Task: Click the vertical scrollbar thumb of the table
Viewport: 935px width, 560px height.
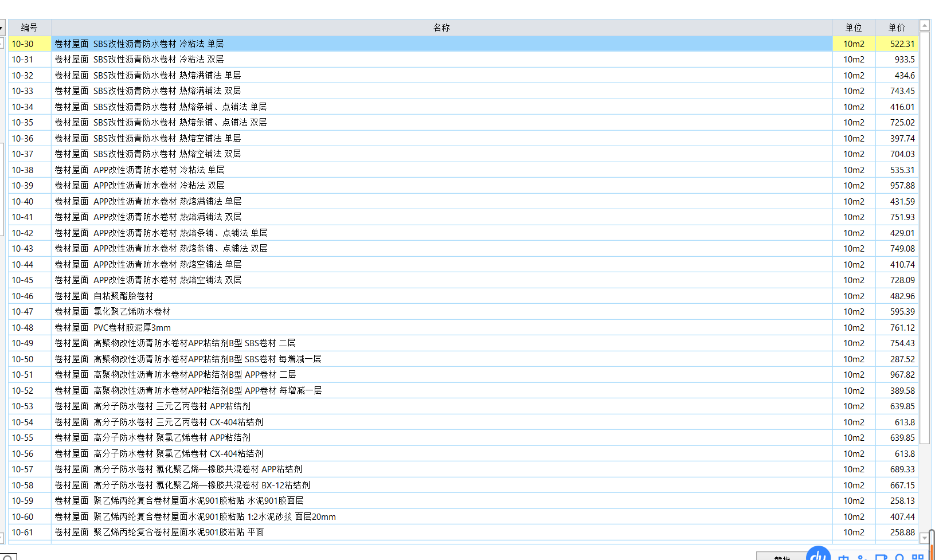Action: [925, 237]
